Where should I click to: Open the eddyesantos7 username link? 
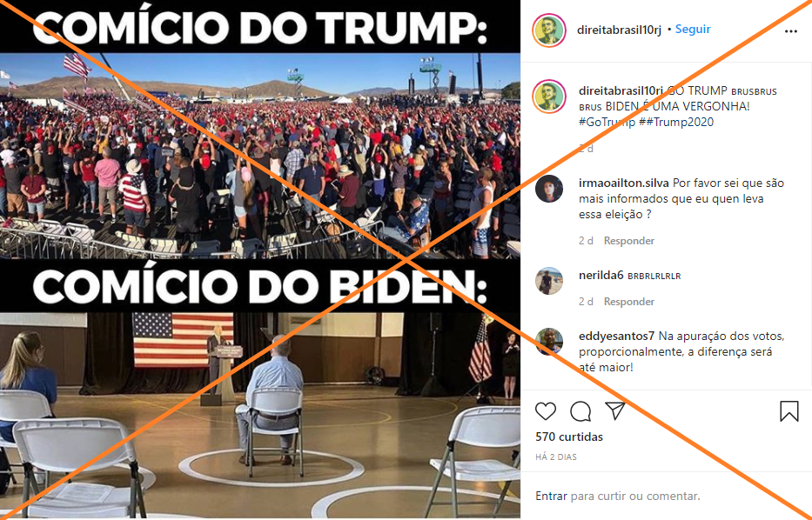[617, 337]
